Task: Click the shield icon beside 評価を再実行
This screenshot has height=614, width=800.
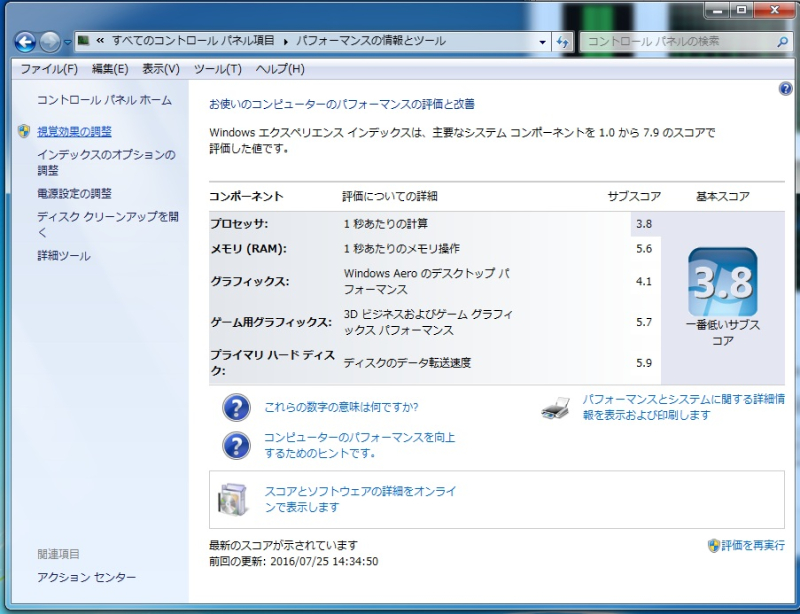Action: [714, 546]
